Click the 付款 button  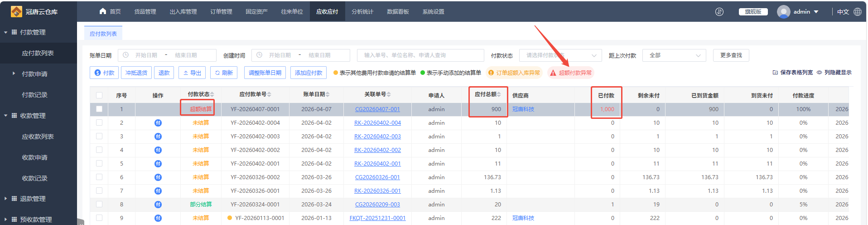click(x=104, y=73)
